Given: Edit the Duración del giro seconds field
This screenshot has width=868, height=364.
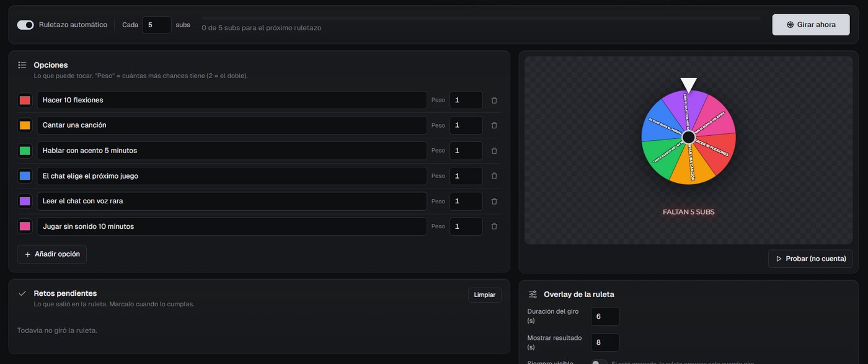Looking at the screenshot, I should tap(605, 316).
